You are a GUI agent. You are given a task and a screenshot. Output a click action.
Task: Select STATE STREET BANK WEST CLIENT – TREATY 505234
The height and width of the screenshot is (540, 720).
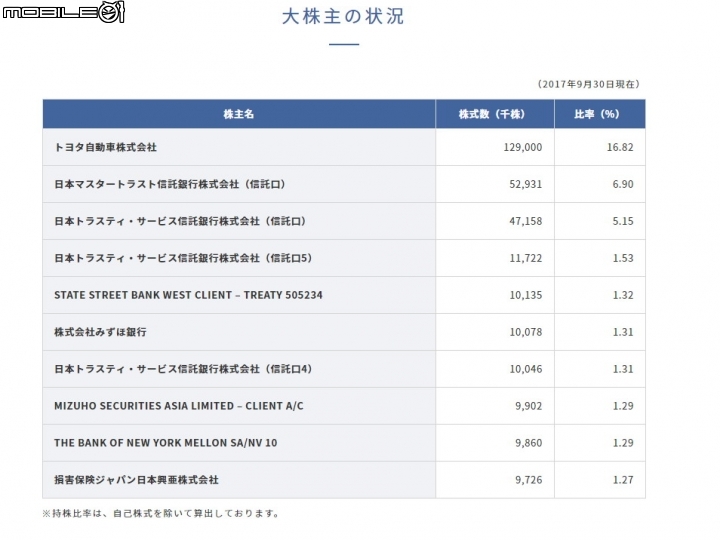point(188,295)
